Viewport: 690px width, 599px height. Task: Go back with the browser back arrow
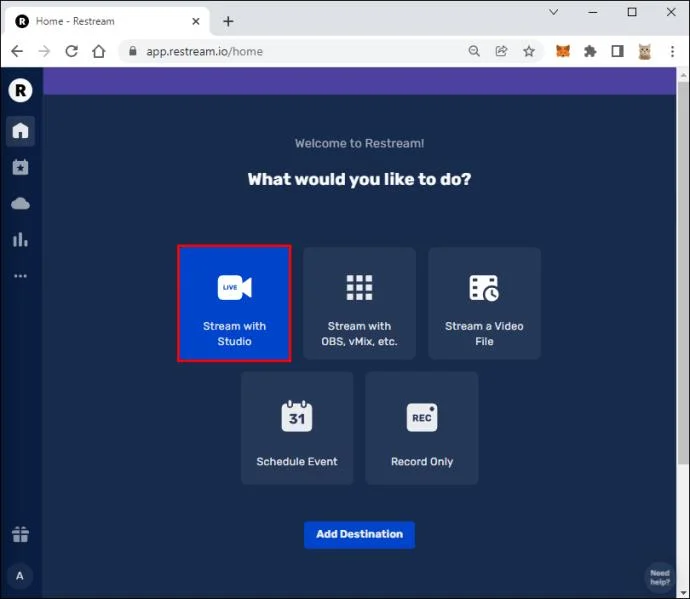[x=17, y=51]
